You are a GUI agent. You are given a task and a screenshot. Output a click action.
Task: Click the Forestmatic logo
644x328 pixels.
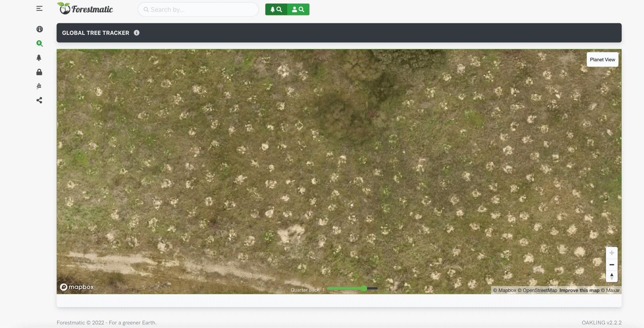[x=85, y=9]
